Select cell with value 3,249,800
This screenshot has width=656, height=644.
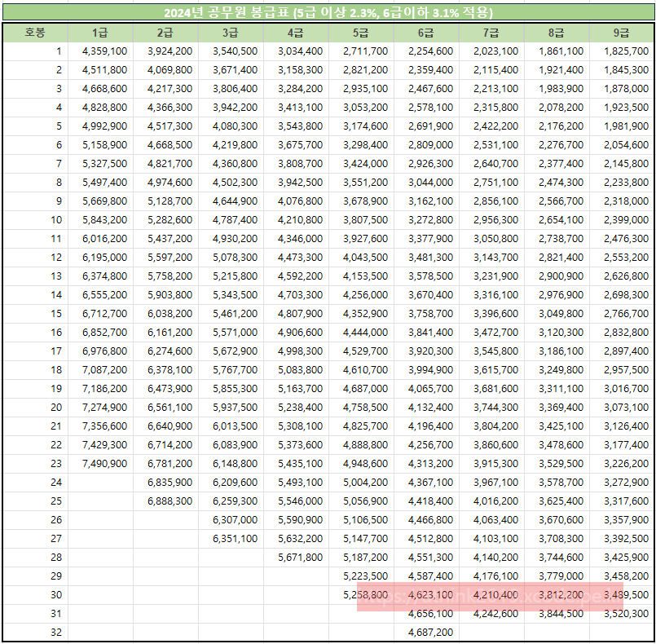click(x=557, y=370)
